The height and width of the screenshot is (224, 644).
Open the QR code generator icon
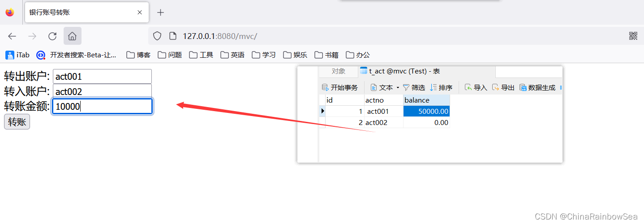point(633,36)
